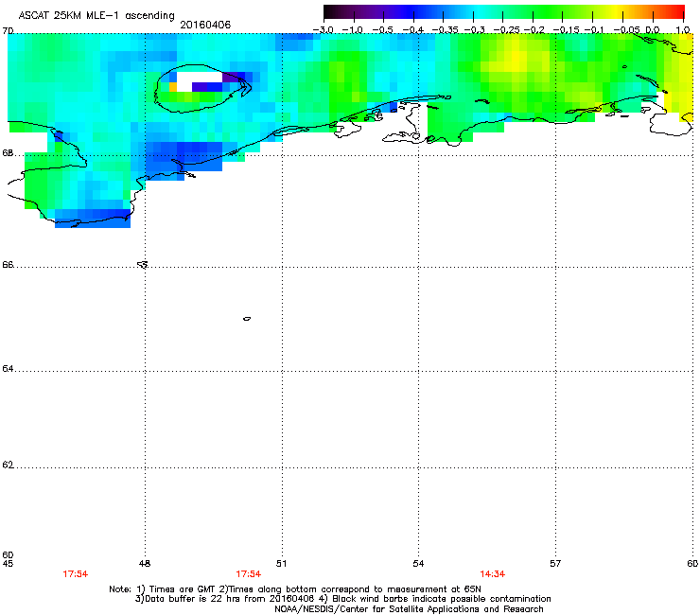Screen dimensions: 700x615
Task: Select the -0.2 scale value
Action: pyautogui.click(x=534, y=30)
